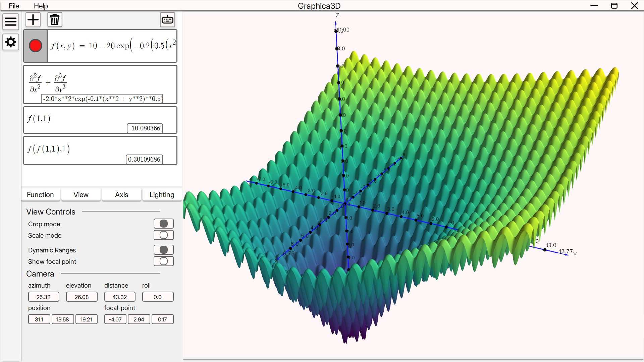
Task: Toggle Crop mode switch
Action: pyautogui.click(x=164, y=224)
